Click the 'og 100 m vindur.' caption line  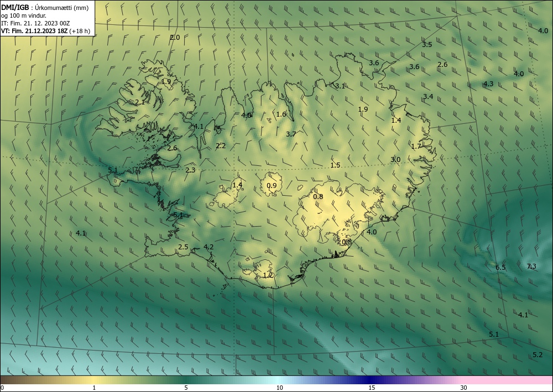pyautogui.click(x=24, y=15)
